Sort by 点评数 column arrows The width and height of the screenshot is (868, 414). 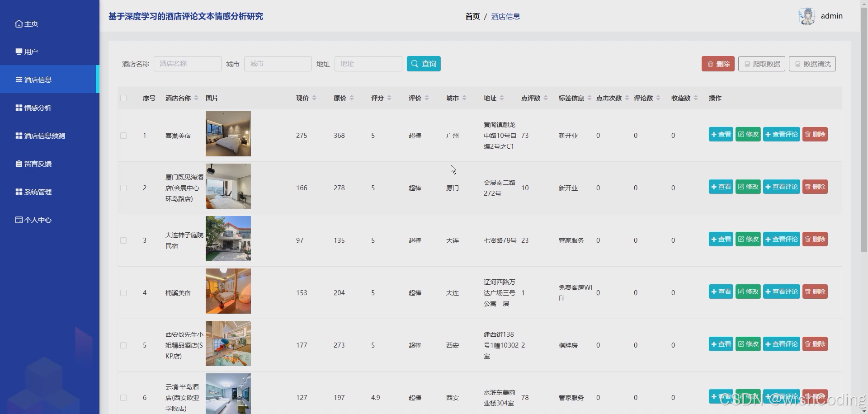[546, 98]
